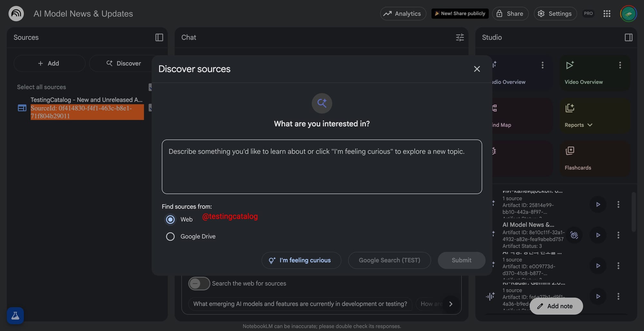This screenshot has height=331, width=644.
Task: Open the Google apps grid icon
Action: coord(607,14)
